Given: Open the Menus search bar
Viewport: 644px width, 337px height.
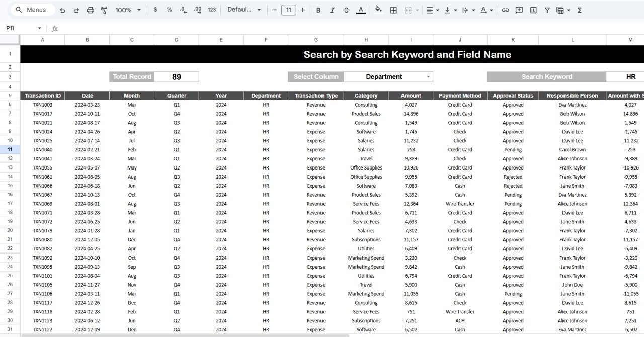Looking at the screenshot, I should click(x=32, y=10).
